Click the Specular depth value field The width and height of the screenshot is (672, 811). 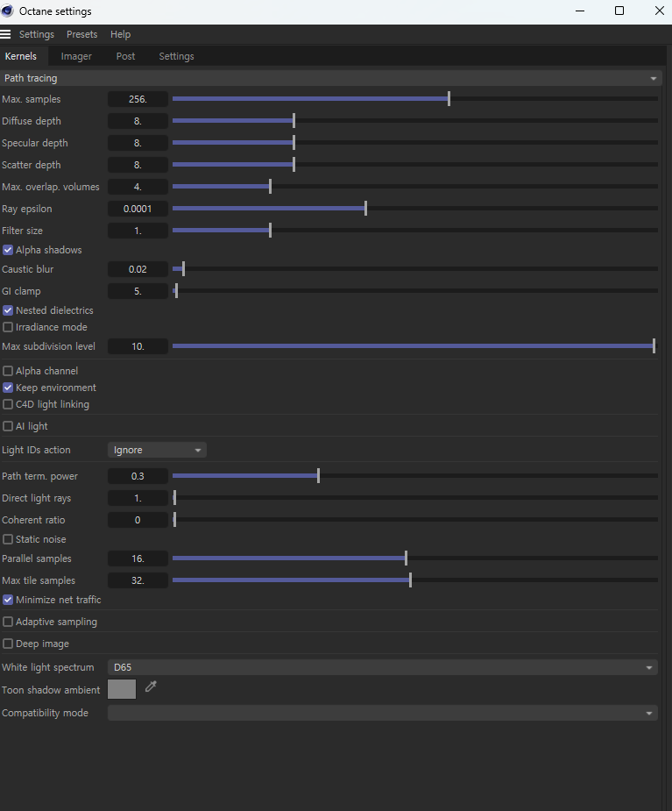point(138,143)
